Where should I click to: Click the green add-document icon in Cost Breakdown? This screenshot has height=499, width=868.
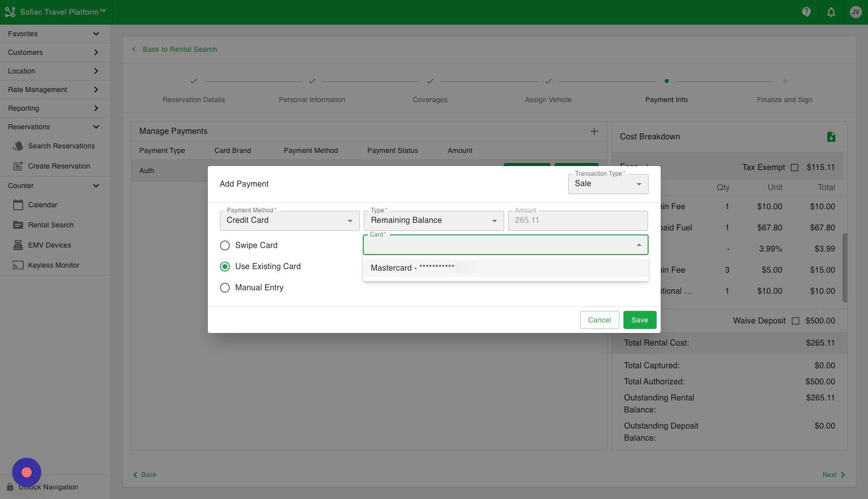(831, 136)
